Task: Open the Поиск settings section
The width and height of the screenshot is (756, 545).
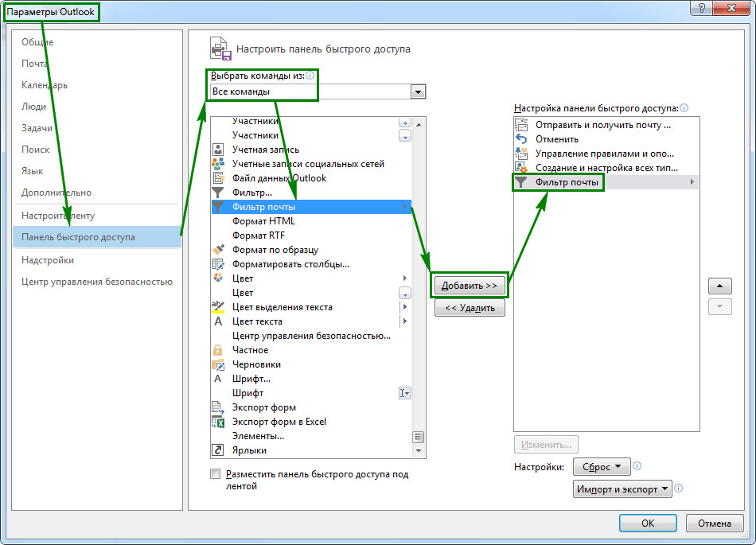Action: click(x=35, y=150)
